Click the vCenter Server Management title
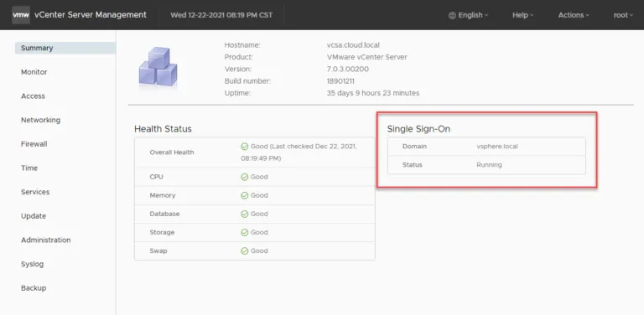 91,15
